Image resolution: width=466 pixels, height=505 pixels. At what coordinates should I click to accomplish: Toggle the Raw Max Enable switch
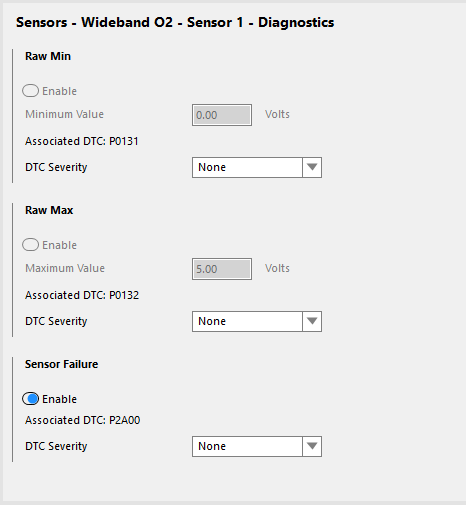pos(31,245)
